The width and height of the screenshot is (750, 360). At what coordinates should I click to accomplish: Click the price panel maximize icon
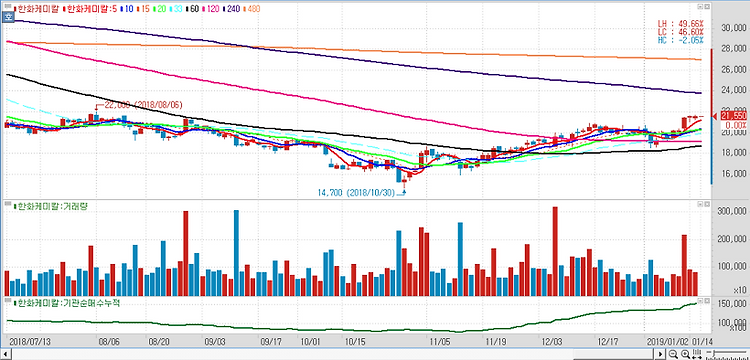(700, 7)
